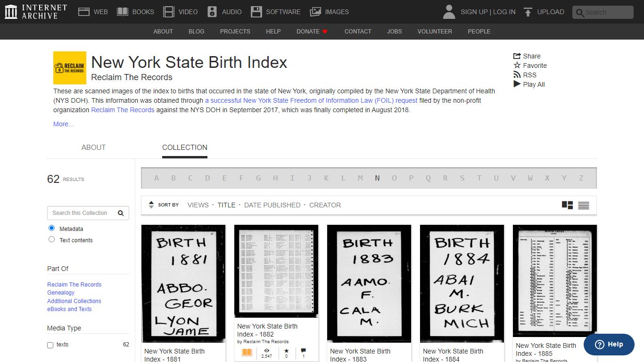Select the Text contents radio button
The image size is (644, 362).
click(52, 239)
